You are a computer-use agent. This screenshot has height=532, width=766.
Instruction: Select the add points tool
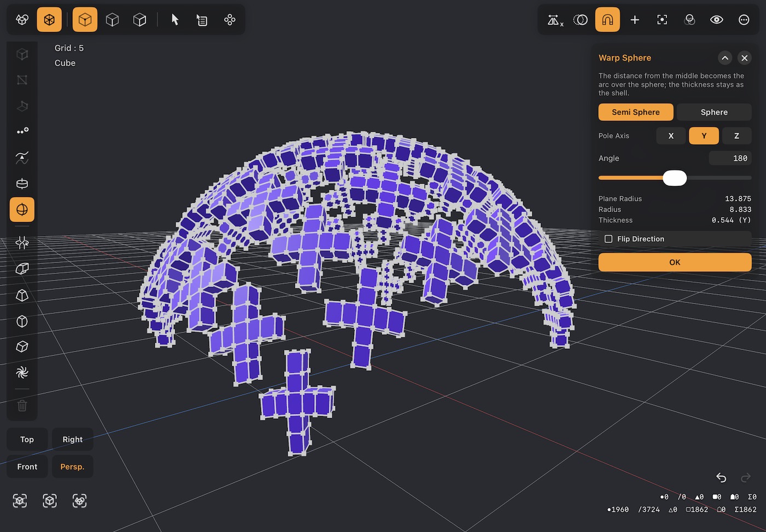[x=22, y=131]
